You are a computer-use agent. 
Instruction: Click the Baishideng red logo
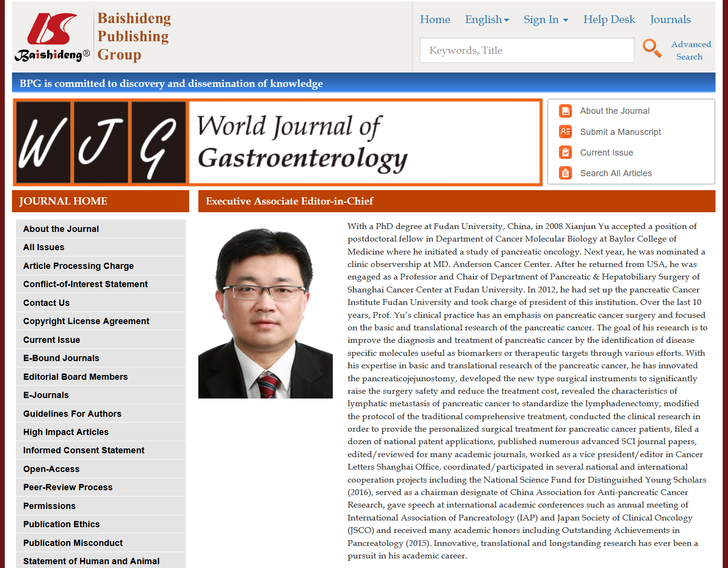coord(52,37)
